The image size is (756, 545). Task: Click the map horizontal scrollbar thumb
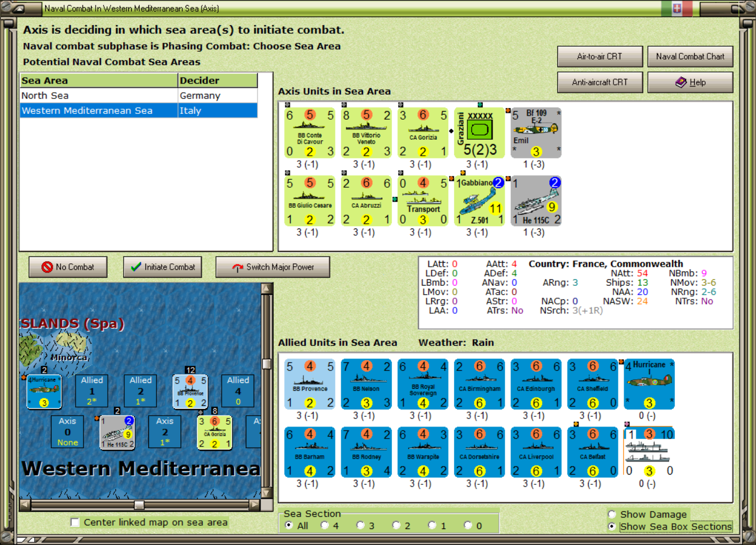point(139,504)
